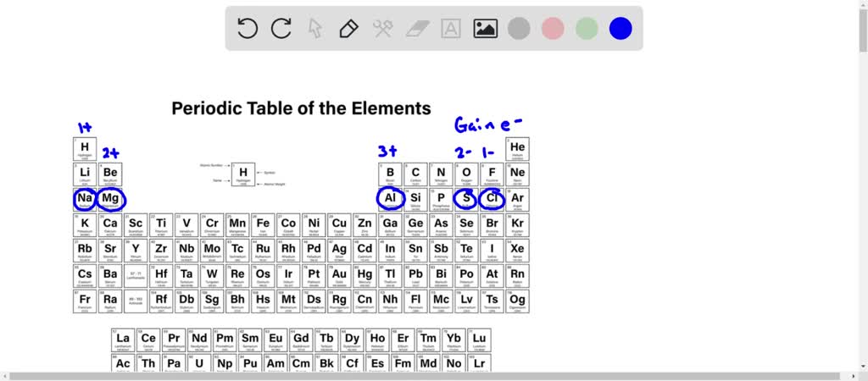This screenshot has width=868, height=381.
Task: Choose the blue color swatch
Action: 620,29
